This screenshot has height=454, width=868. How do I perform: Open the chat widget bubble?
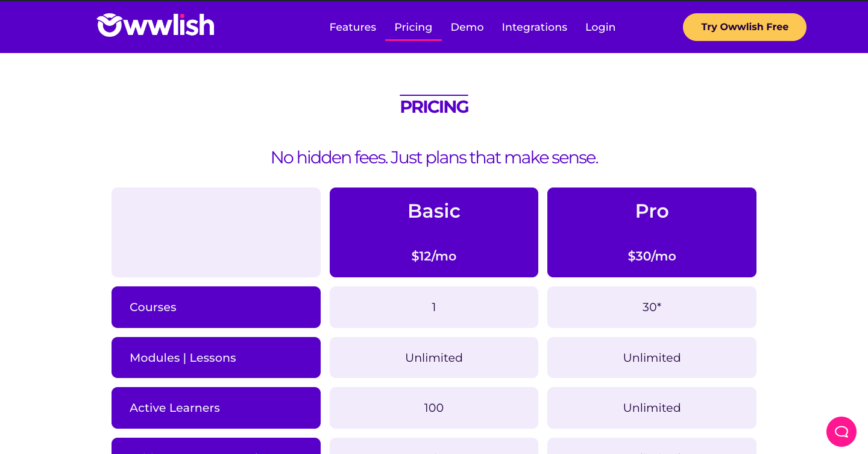[x=841, y=432]
